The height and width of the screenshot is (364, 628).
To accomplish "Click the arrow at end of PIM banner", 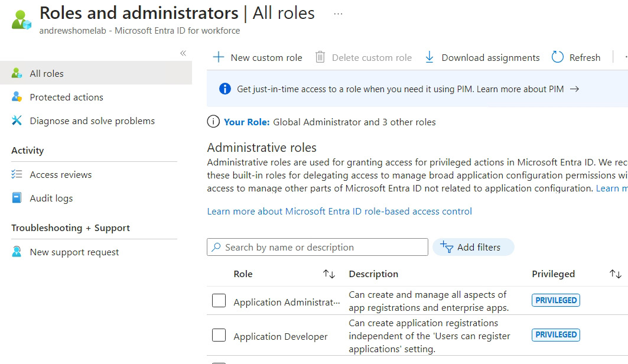I will click(x=574, y=89).
